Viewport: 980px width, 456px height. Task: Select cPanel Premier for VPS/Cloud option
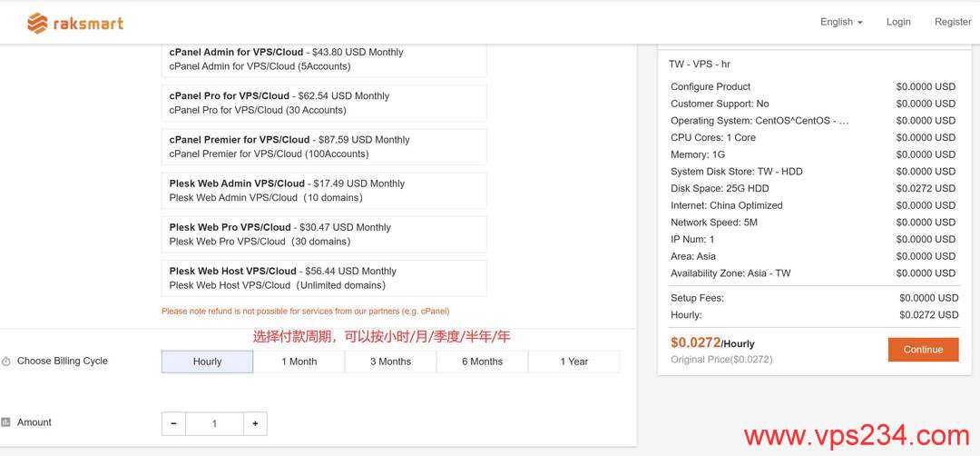pyautogui.click(x=324, y=147)
